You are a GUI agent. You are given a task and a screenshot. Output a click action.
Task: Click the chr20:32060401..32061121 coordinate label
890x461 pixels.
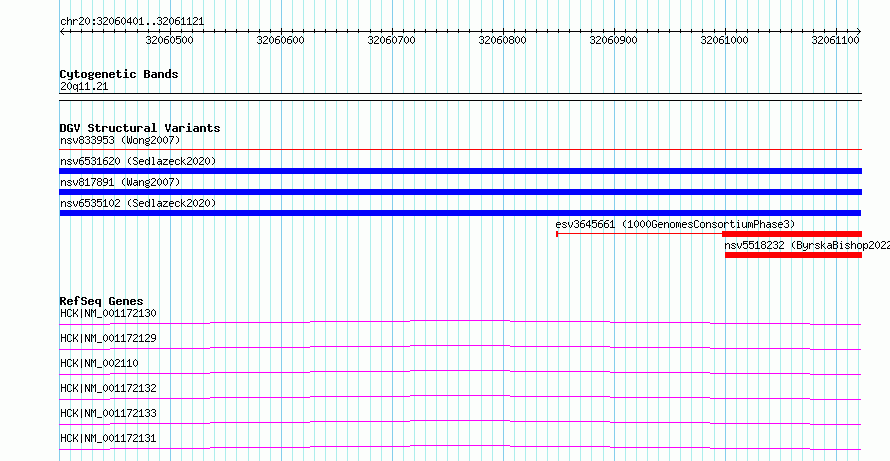(x=132, y=22)
